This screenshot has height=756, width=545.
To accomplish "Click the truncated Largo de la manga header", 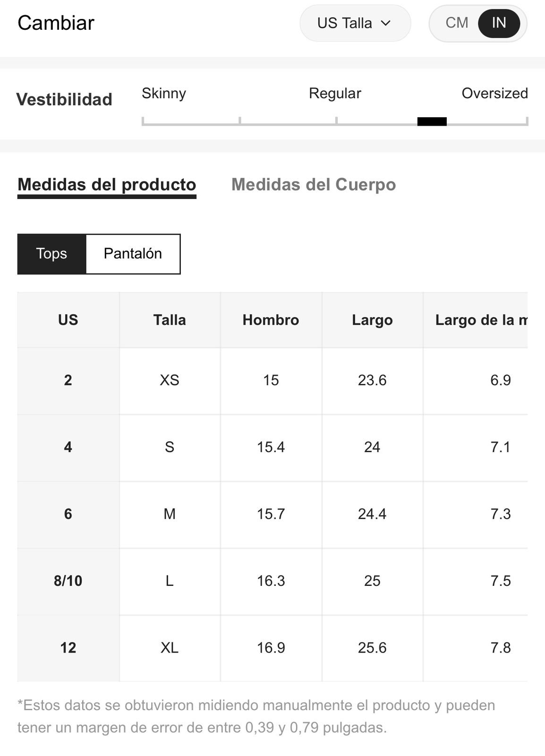I will [x=481, y=320].
